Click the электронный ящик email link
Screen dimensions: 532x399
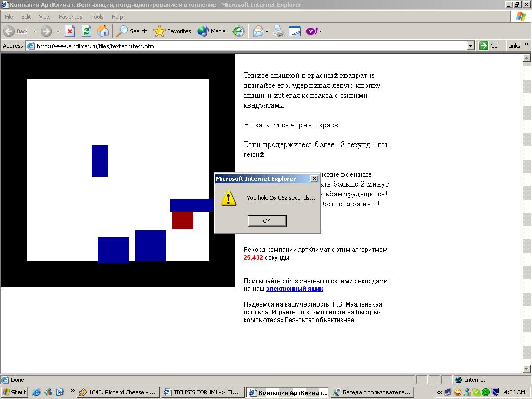294,289
